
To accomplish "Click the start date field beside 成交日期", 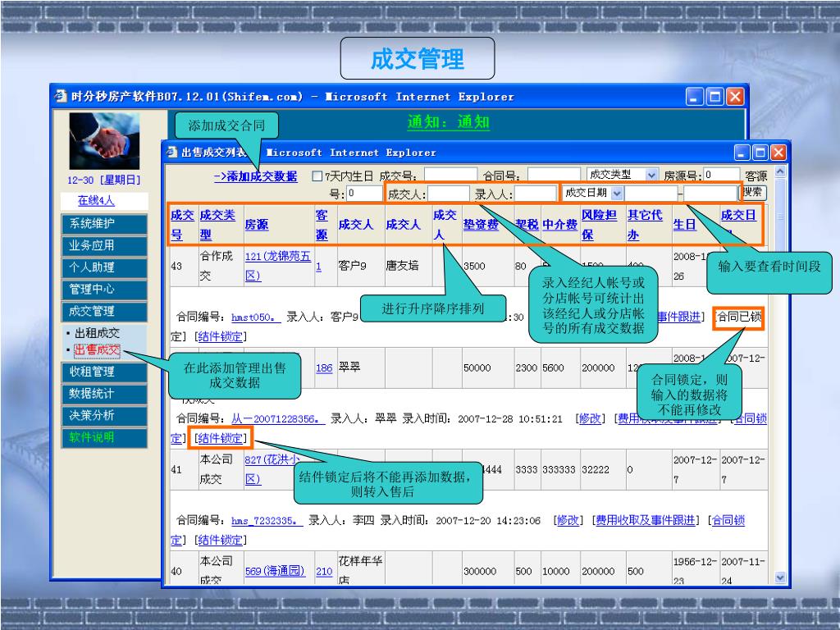I will tap(651, 194).
